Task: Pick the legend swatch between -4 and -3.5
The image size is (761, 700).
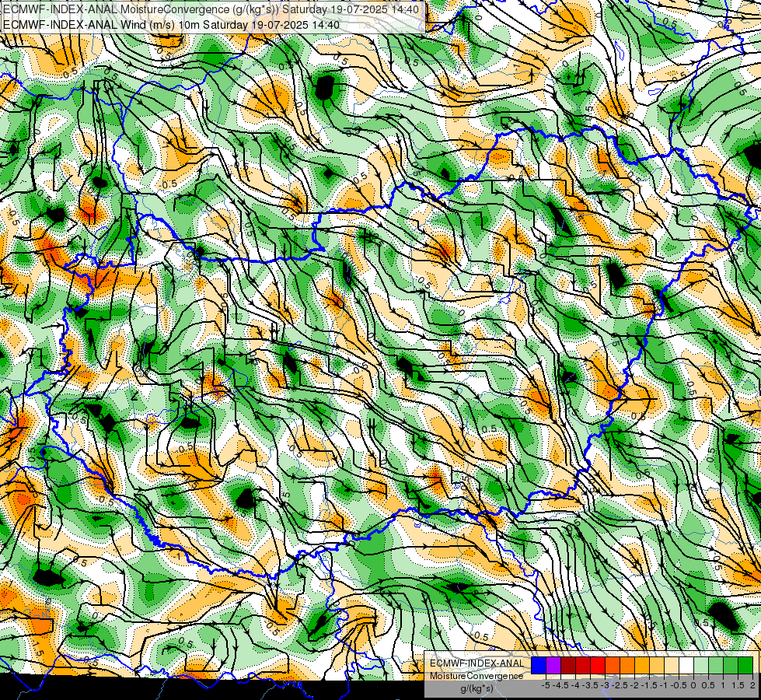Action: [583, 665]
